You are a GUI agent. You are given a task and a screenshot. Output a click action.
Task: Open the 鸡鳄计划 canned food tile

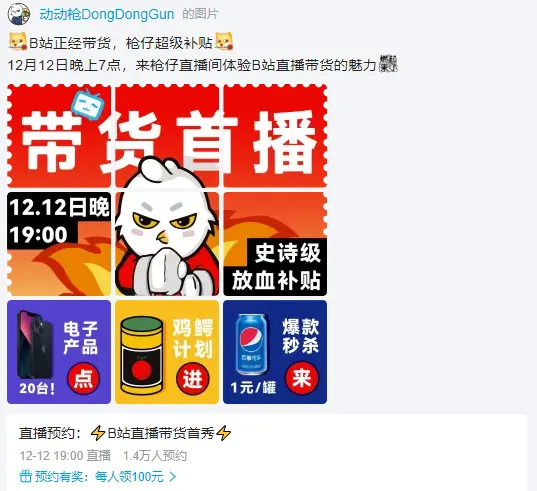click(167, 352)
